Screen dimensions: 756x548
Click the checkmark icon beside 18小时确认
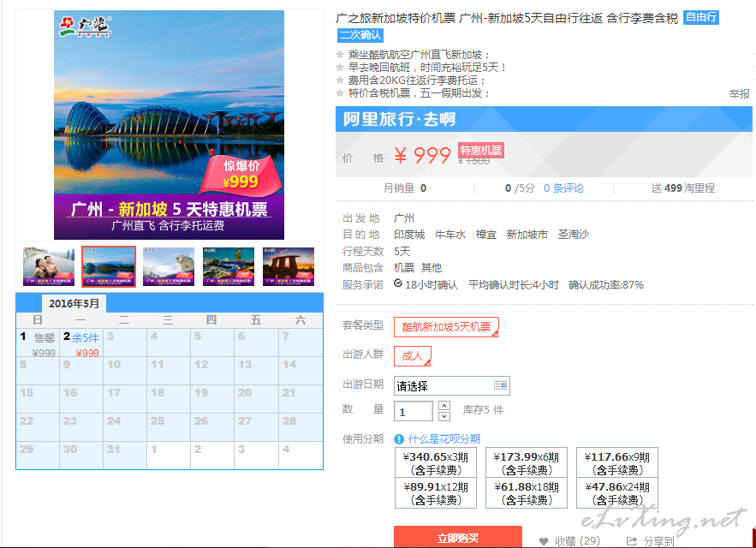click(398, 283)
